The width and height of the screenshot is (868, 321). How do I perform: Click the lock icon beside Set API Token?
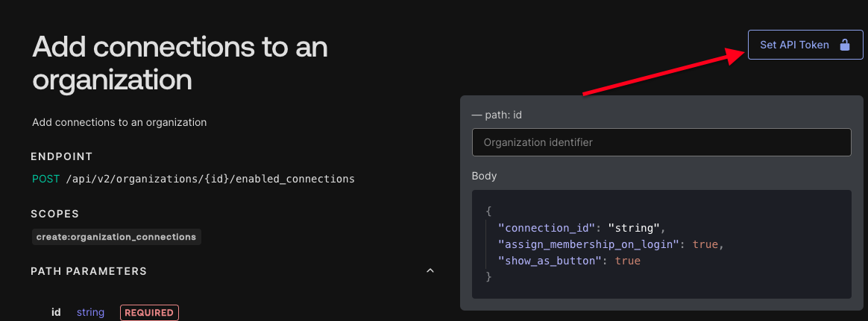[x=844, y=45]
